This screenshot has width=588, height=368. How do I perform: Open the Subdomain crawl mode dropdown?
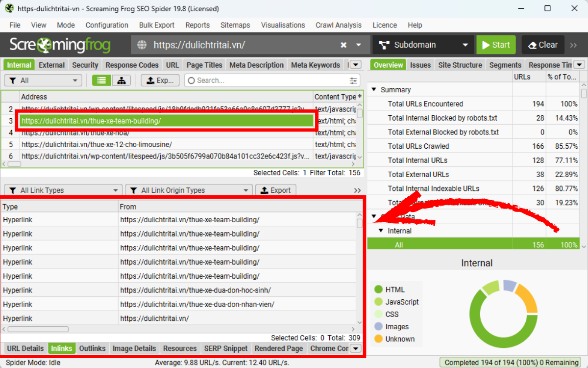tap(423, 45)
